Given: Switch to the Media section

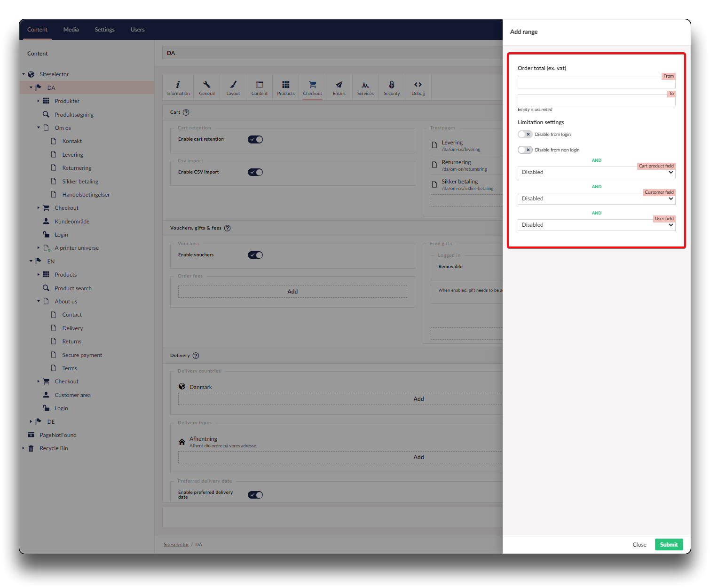Looking at the screenshot, I should point(71,30).
